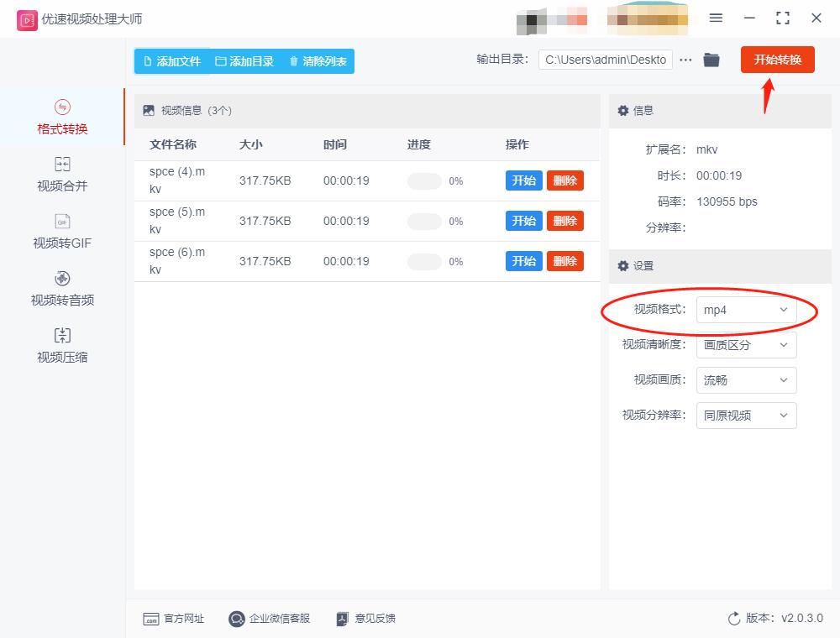Click the 优速视频处理大师 app logo icon
The image size is (840, 638).
[27, 20]
